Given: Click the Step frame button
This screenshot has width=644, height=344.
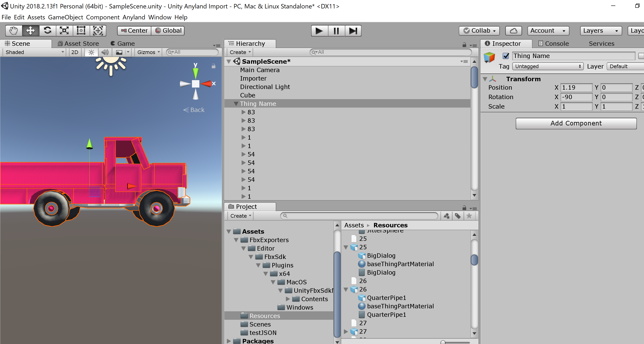Looking at the screenshot, I should click(x=353, y=31).
